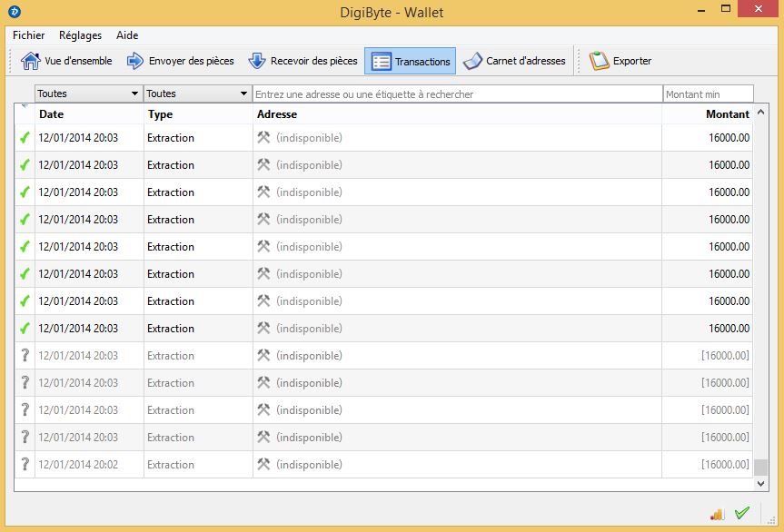Select the date 12/01/2014 20:02
The width and height of the screenshot is (784, 532).
point(78,465)
